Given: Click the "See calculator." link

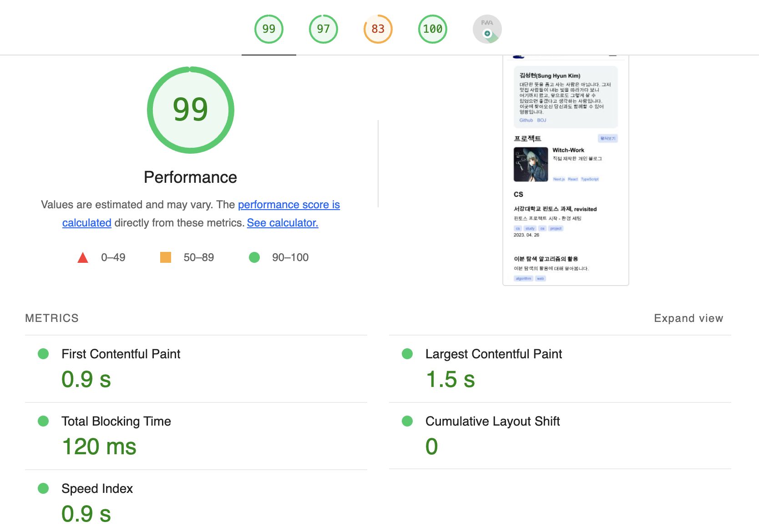Looking at the screenshot, I should click(x=282, y=223).
